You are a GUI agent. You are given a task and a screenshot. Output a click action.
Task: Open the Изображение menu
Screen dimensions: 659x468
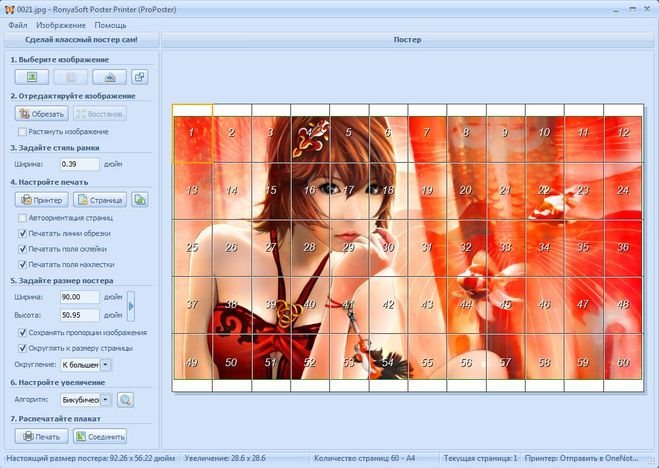[61, 24]
